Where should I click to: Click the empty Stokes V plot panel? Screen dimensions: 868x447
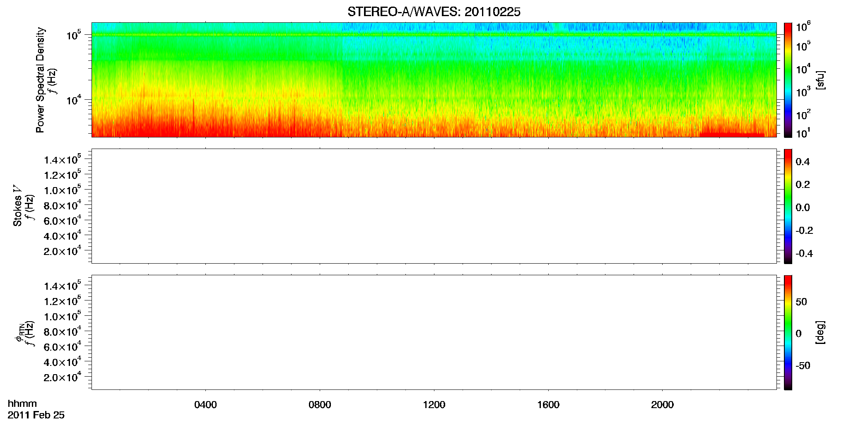pos(434,206)
